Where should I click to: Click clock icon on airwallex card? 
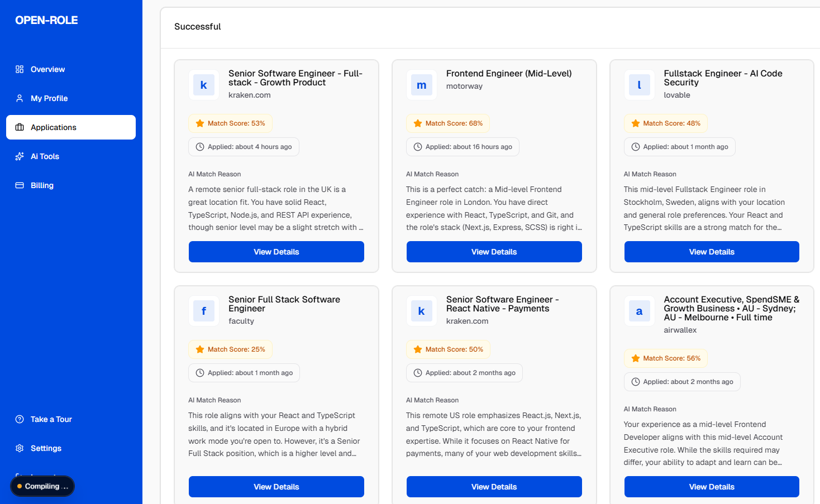click(635, 382)
